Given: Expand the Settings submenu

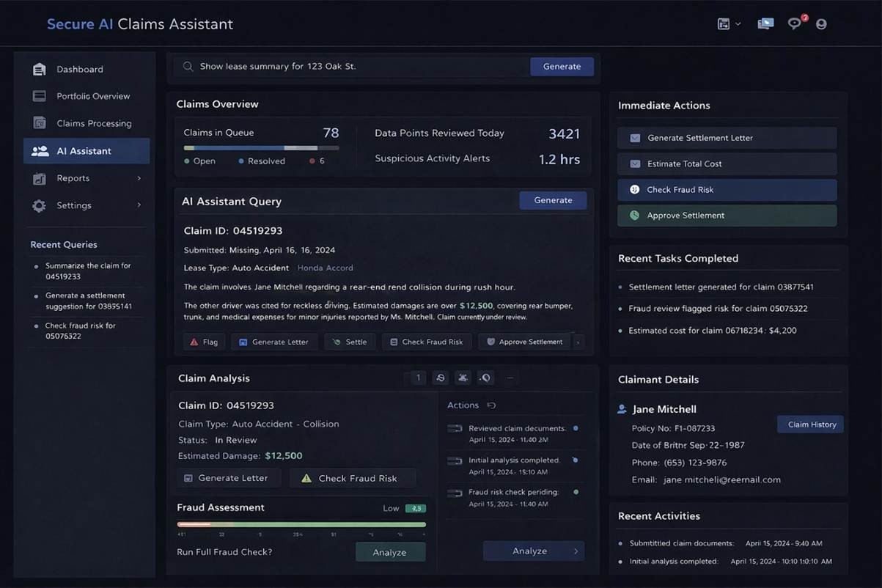Looking at the screenshot, I should click(x=139, y=205).
